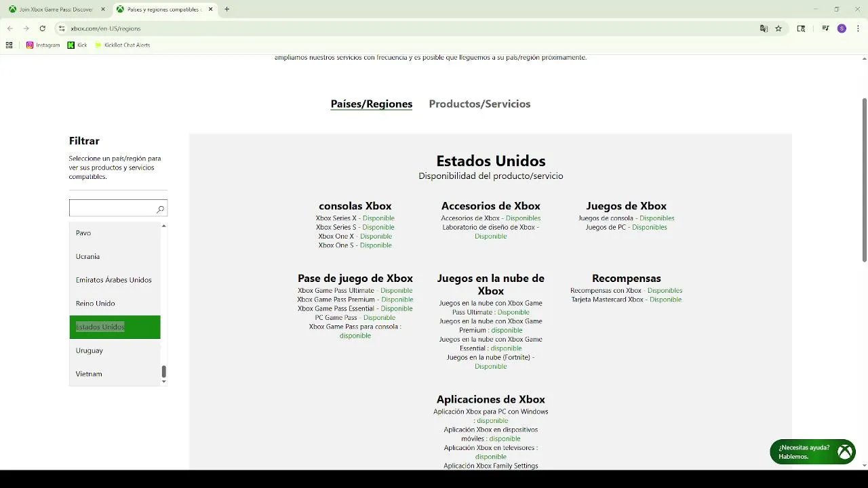Click Juegos de PC availability line
Screen dimensions: 868x488
(627, 227)
